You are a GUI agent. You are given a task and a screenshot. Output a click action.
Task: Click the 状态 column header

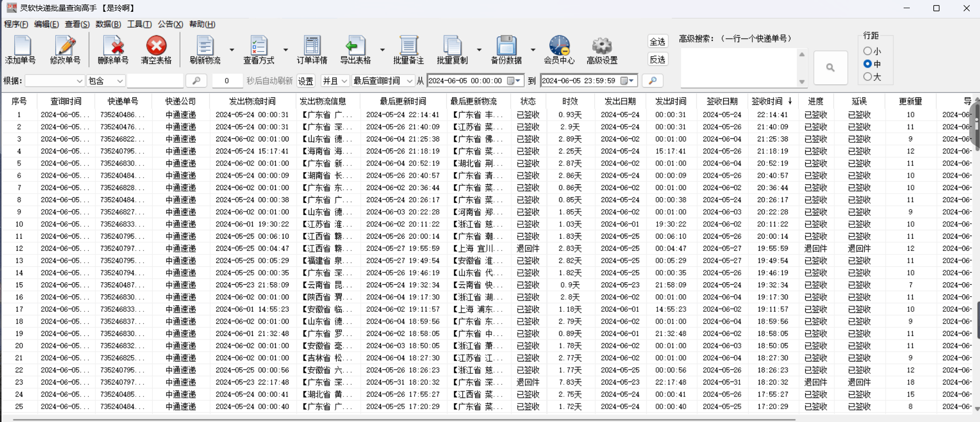coord(528,101)
